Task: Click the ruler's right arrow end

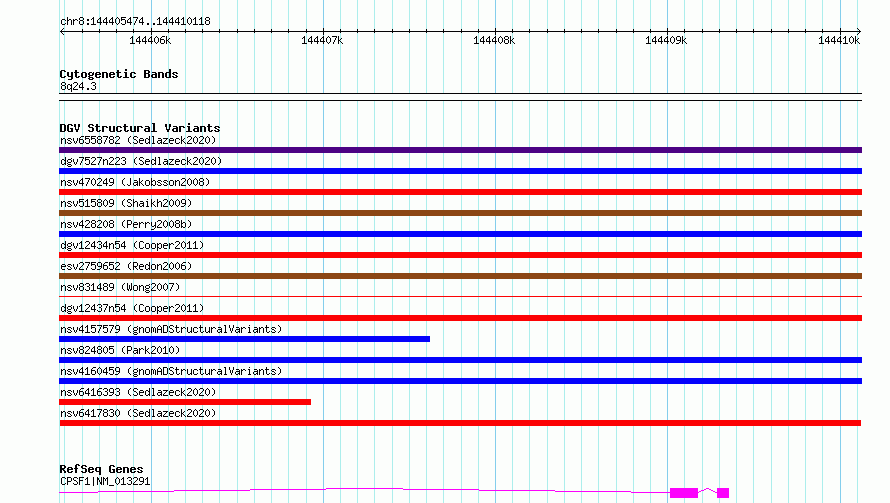Action: 859,31
